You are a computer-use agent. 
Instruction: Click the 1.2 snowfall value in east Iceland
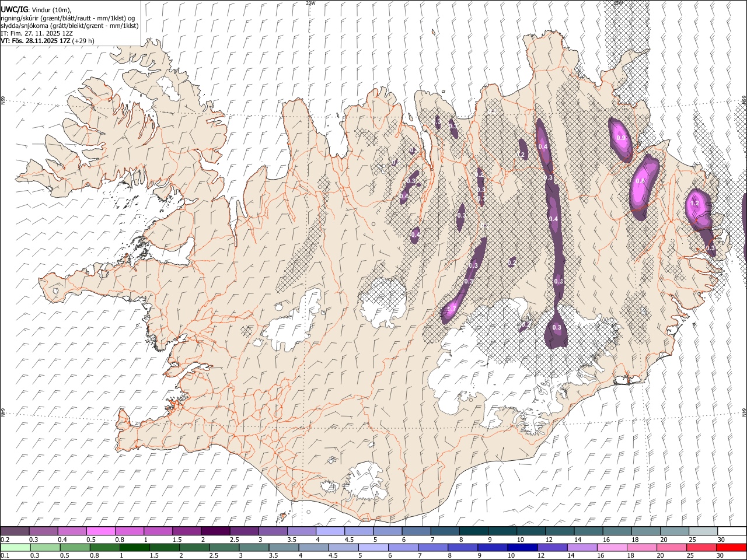point(694,204)
